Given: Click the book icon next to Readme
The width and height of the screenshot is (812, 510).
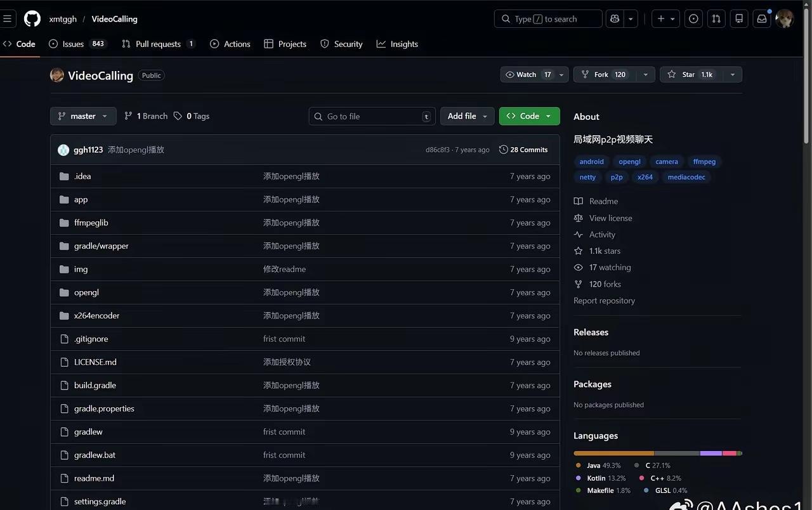Looking at the screenshot, I should pyautogui.click(x=579, y=201).
